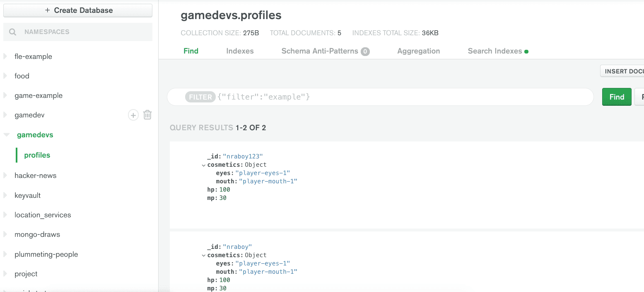This screenshot has width=644, height=292.
Task: Select the location_services database
Action: tap(43, 215)
